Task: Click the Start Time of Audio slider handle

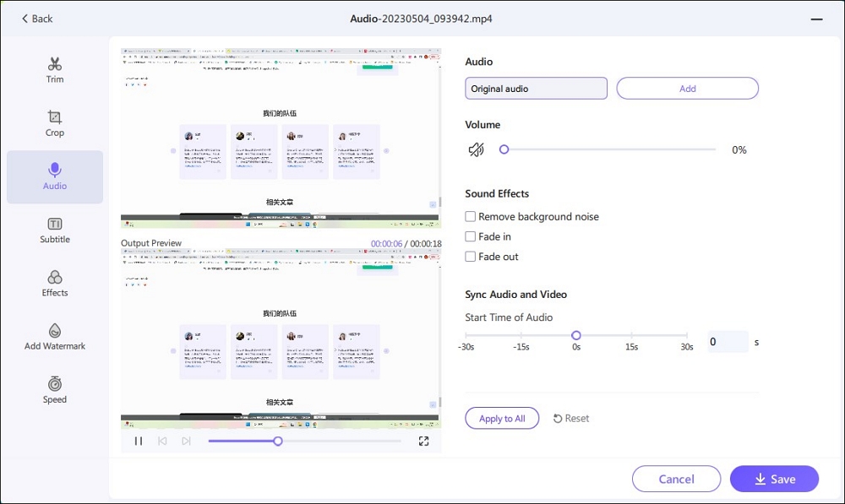Action: coord(576,335)
